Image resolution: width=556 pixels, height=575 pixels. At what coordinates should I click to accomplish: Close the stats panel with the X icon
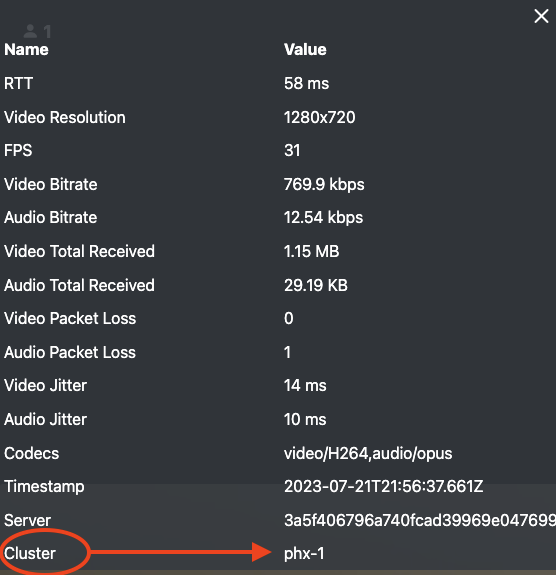coord(541,16)
